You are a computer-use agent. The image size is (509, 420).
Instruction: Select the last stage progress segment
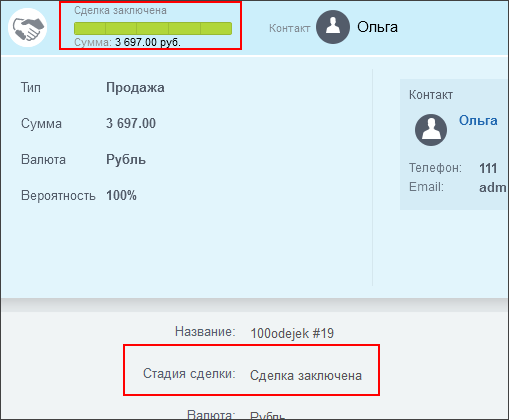pos(216,28)
